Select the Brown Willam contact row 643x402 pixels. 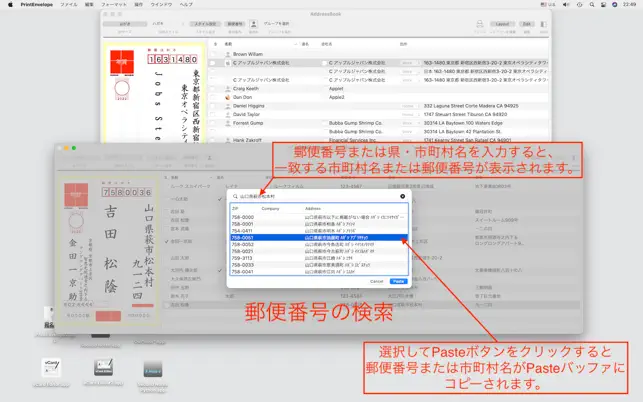(379, 54)
